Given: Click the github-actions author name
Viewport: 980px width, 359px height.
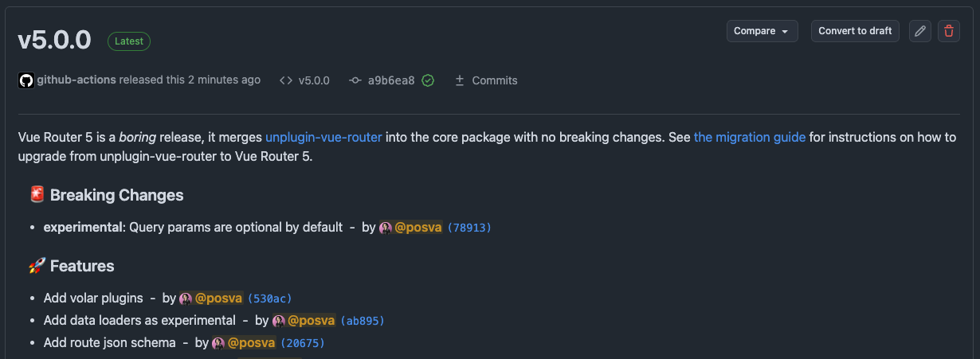Looking at the screenshot, I should (76, 80).
